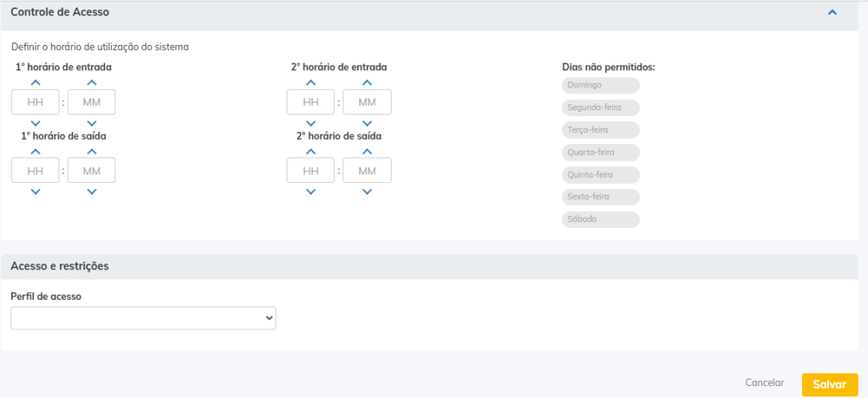Toggle Quarta-feira as a non-permitted day
Viewport: 868px width, 398px height.
(600, 152)
